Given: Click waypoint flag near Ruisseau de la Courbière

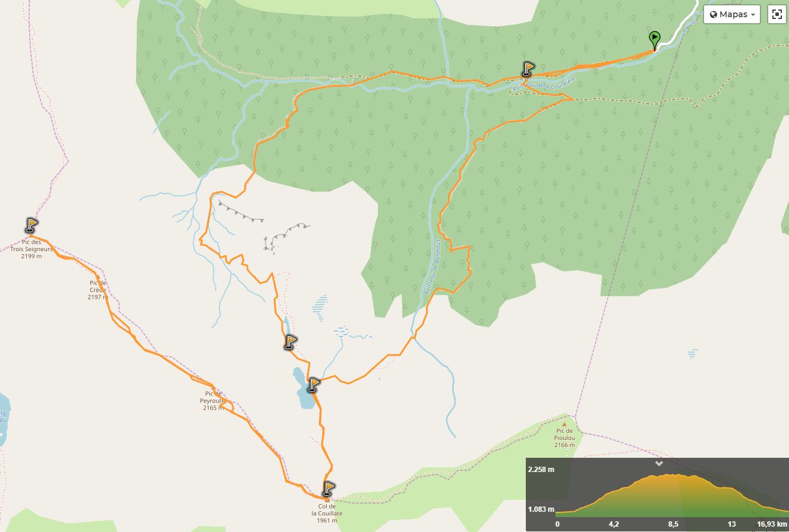Looking at the screenshot, I should coord(528,69).
